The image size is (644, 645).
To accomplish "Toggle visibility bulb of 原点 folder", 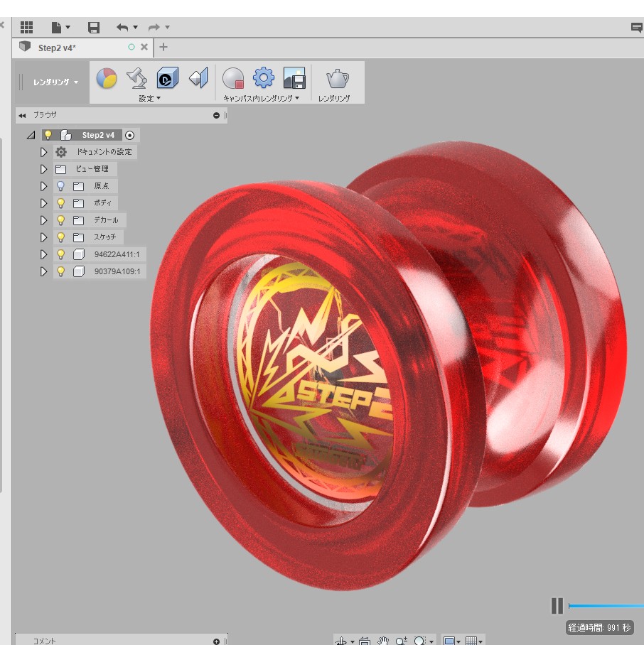I will pyautogui.click(x=61, y=186).
